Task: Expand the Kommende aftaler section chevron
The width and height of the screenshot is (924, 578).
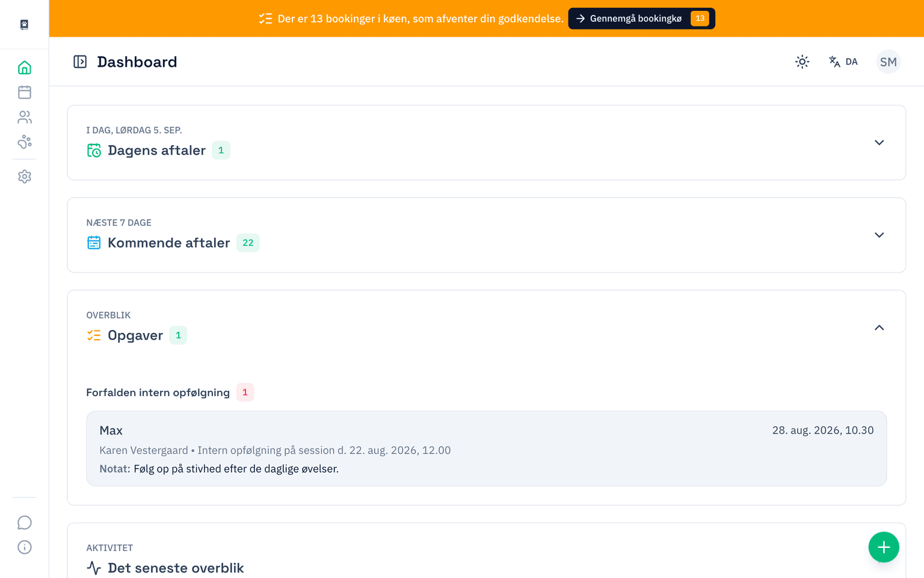Action: coord(879,235)
